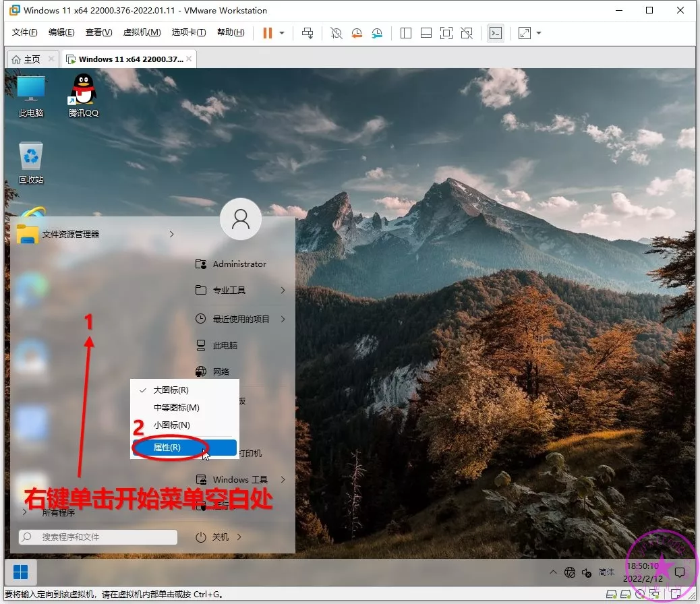Click the revert to snapshot icon
Viewport: 700px width, 604px height.
[357, 33]
